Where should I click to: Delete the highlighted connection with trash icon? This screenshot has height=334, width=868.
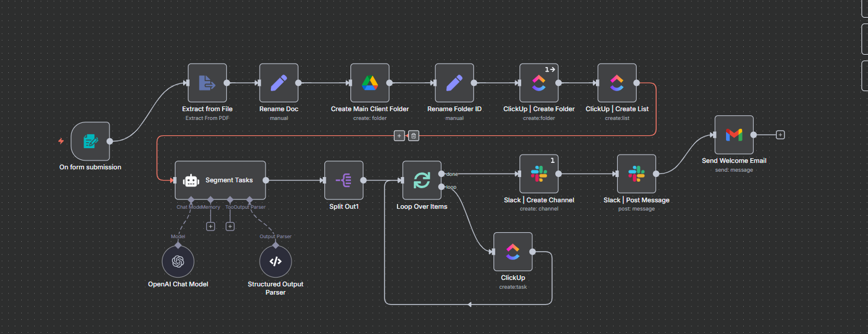click(413, 136)
